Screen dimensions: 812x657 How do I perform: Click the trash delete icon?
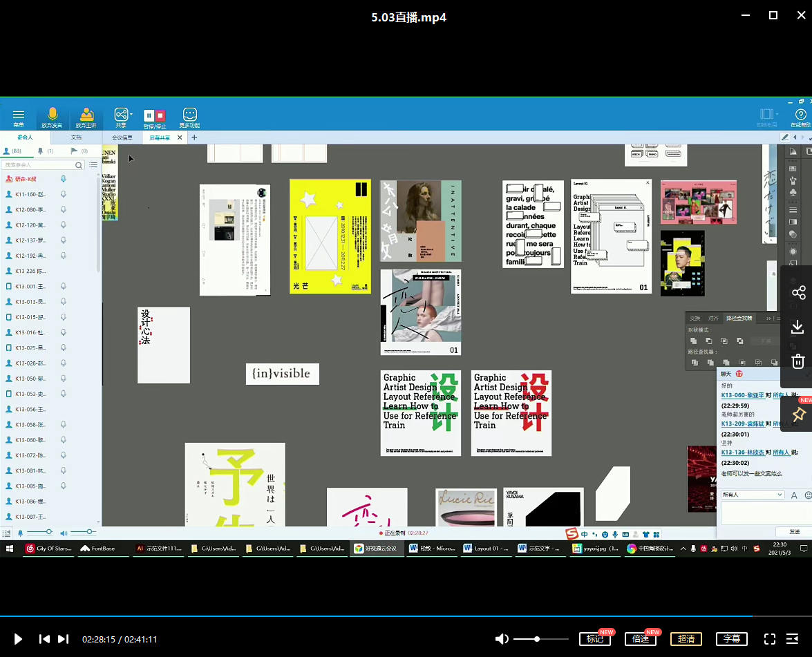coord(798,361)
